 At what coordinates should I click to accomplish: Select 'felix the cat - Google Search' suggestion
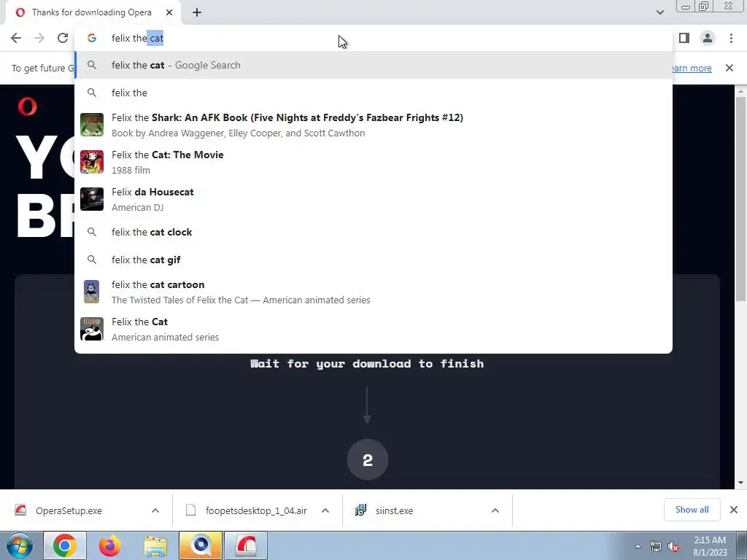373,65
